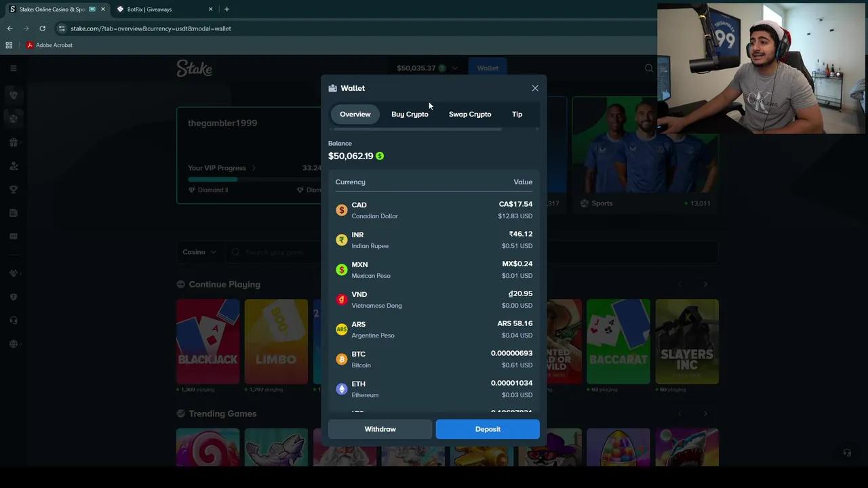Click the wallet tabs horizontal scrollbar
This screenshot has height=488, width=868.
point(416,129)
